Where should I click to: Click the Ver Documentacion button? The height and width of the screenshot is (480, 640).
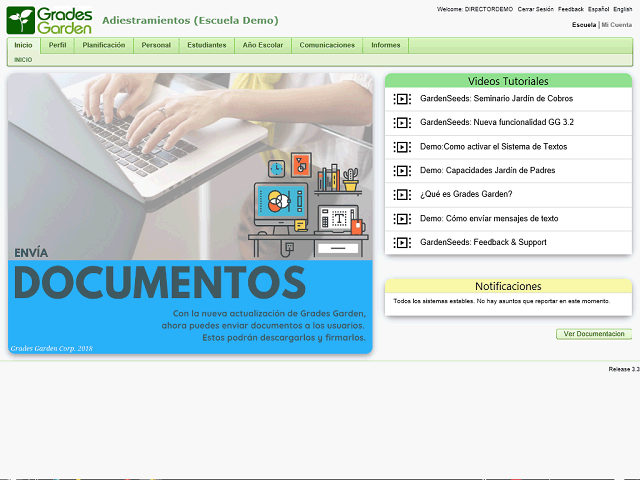tap(594, 334)
